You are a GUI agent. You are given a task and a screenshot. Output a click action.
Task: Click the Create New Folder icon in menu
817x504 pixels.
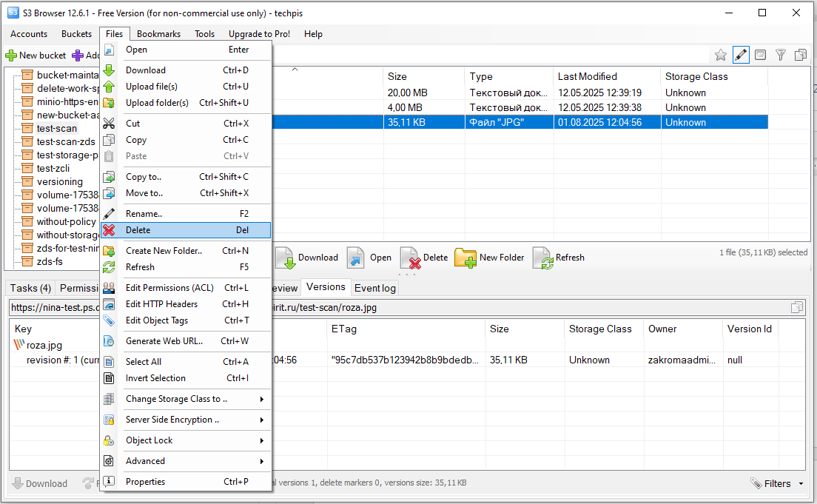pos(109,251)
